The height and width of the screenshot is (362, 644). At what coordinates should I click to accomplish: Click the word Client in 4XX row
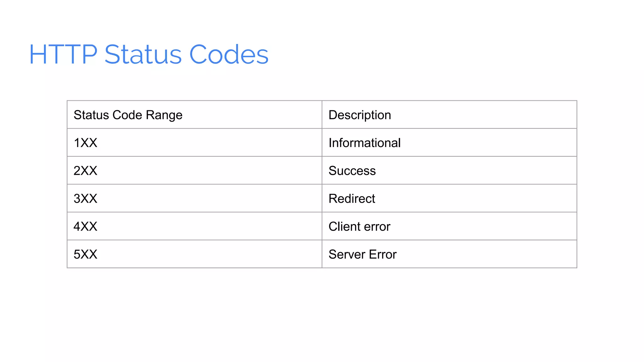pyautogui.click(x=344, y=227)
